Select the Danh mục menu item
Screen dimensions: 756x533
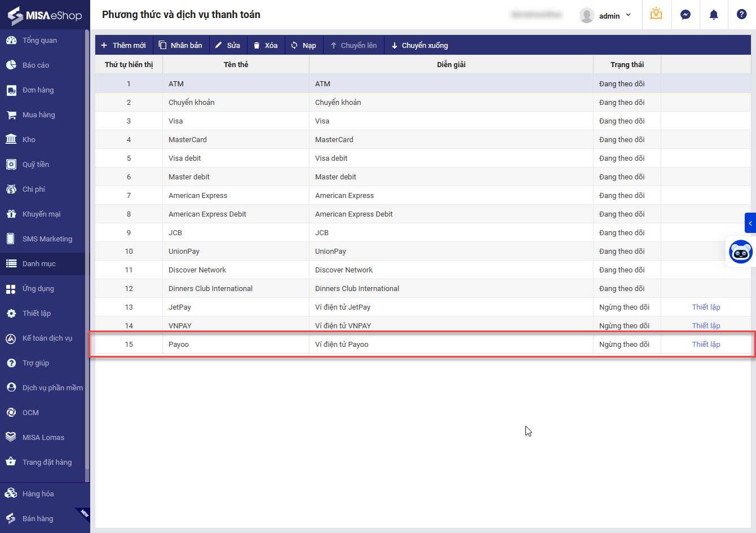(42, 264)
